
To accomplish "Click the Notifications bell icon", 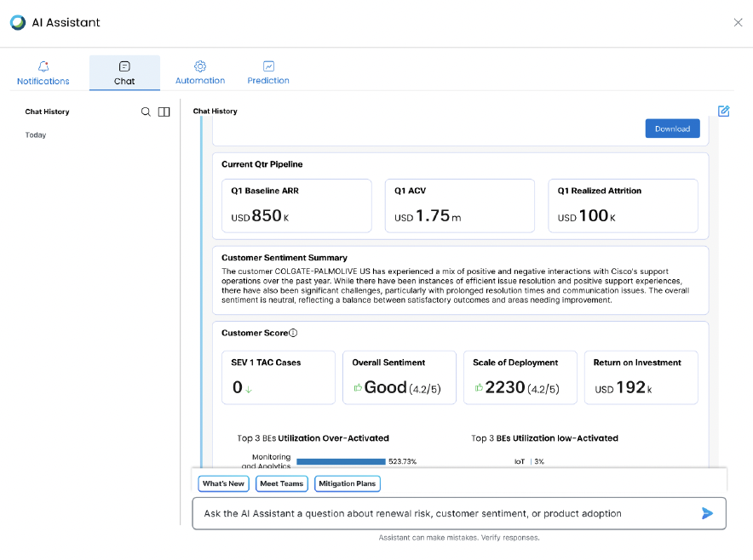I will coord(43,66).
